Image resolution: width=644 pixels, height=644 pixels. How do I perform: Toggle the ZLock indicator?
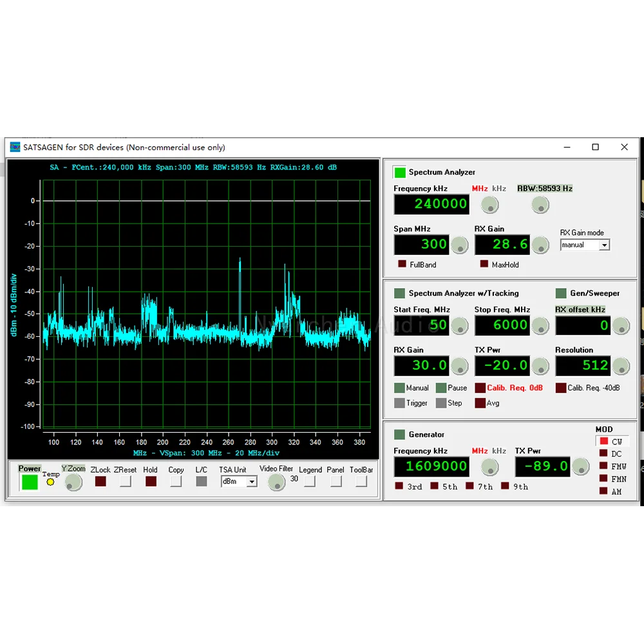pyautogui.click(x=100, y=481)
